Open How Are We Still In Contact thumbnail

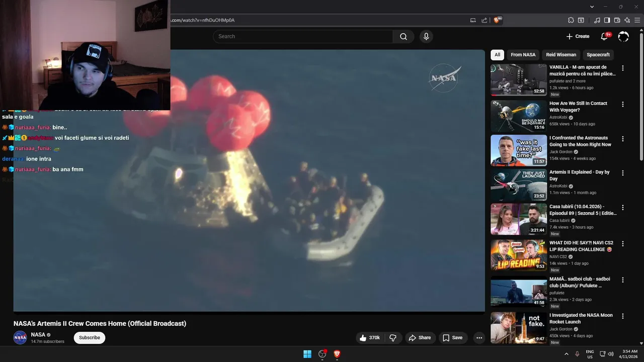(x=518, y=116)
